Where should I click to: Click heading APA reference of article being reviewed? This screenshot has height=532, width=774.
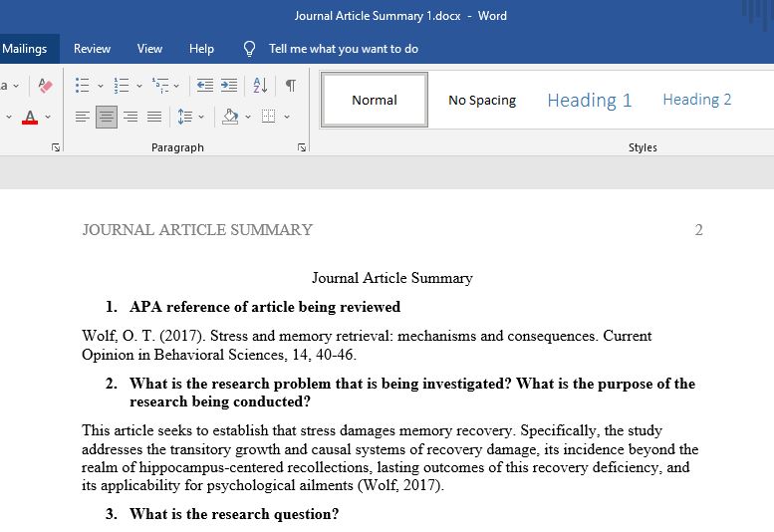(x=265, y=307)
